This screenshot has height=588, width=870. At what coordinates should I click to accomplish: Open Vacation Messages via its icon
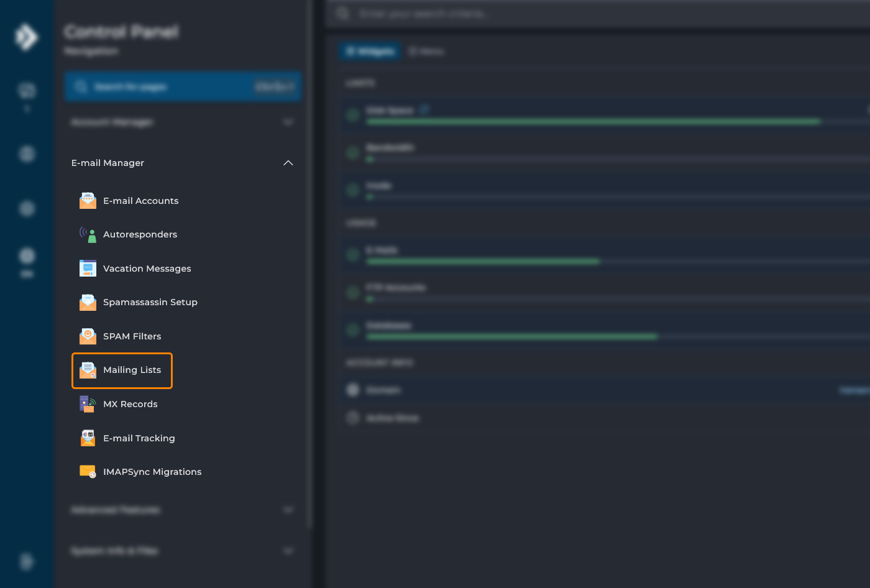(88, 269)
